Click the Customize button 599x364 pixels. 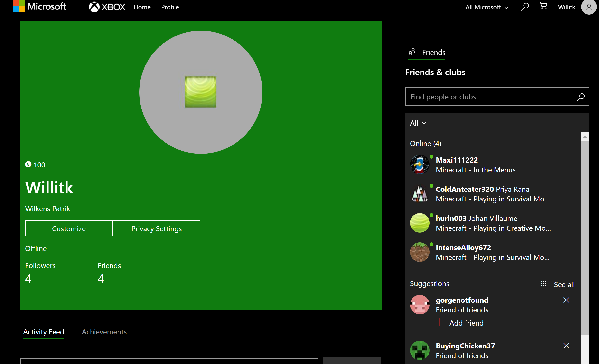click(x=69, y=228)
